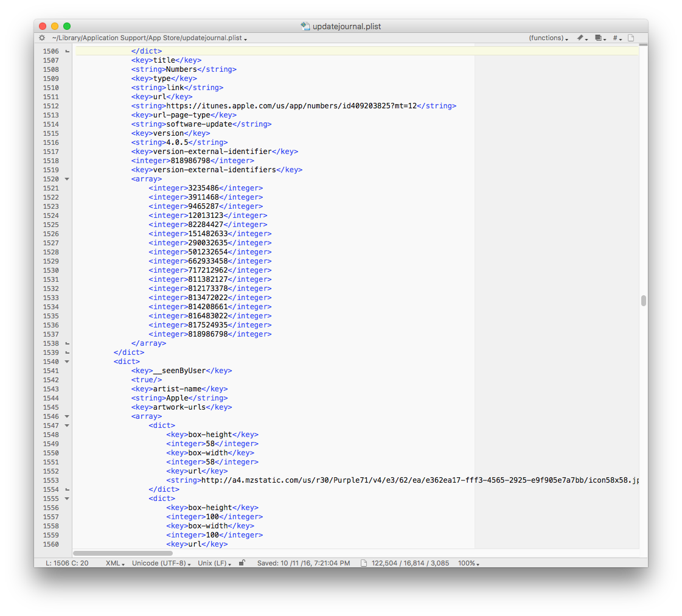Collapse the array fold at line 1520
682x616 pixels.
click(67, 179)
